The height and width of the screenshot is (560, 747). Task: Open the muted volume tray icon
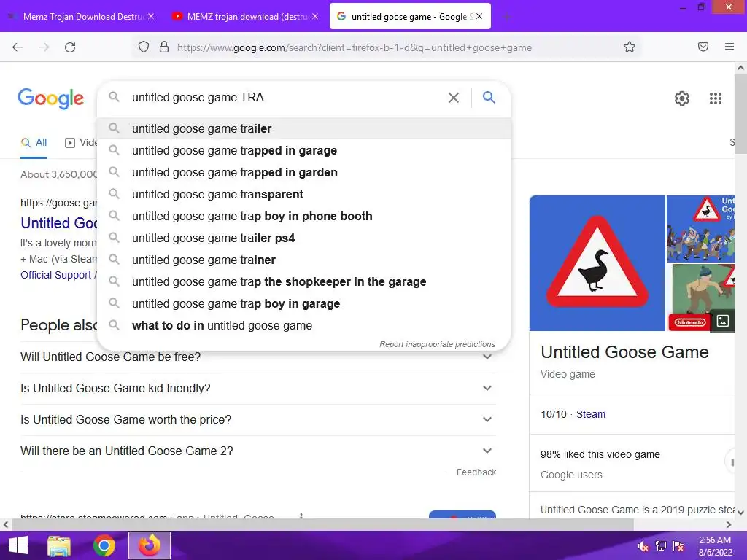click(643, 546)
